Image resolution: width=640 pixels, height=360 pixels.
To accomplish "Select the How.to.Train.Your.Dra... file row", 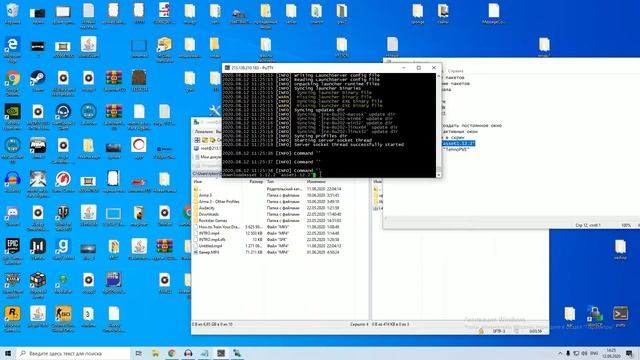I will pos(267,227).
